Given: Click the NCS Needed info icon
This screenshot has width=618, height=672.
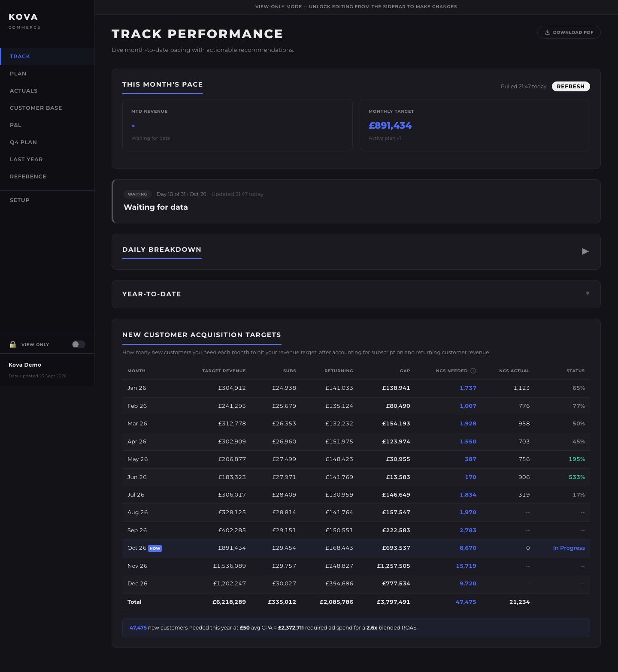Looking at the screenshot, I should (x=473, y=371).
